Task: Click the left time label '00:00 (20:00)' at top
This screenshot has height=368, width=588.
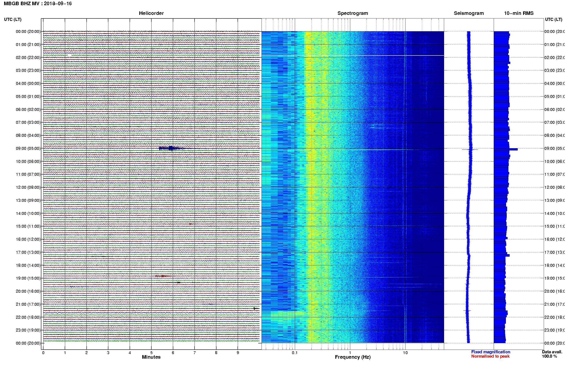Action: (x=28, y=31)
